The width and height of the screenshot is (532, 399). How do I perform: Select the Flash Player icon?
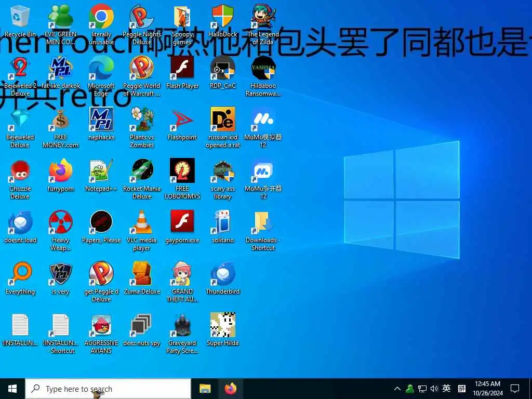182,68
